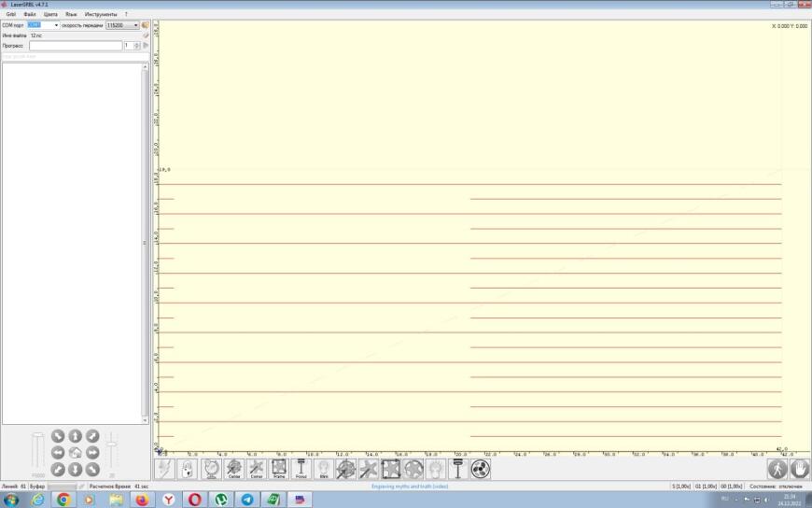This screenshot has height=508, width=812.
Task: Click the repeat count stepper arrows
Action: [136, 46]
